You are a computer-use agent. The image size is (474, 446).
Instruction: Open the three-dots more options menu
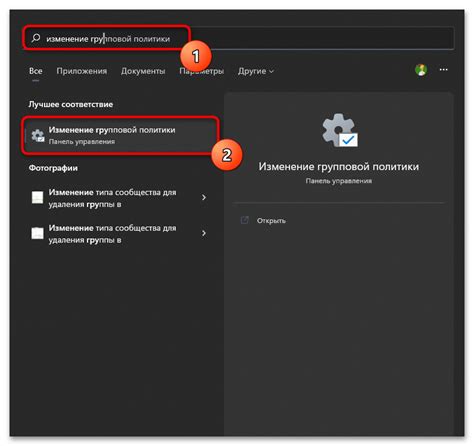click(x=443, y=70)
